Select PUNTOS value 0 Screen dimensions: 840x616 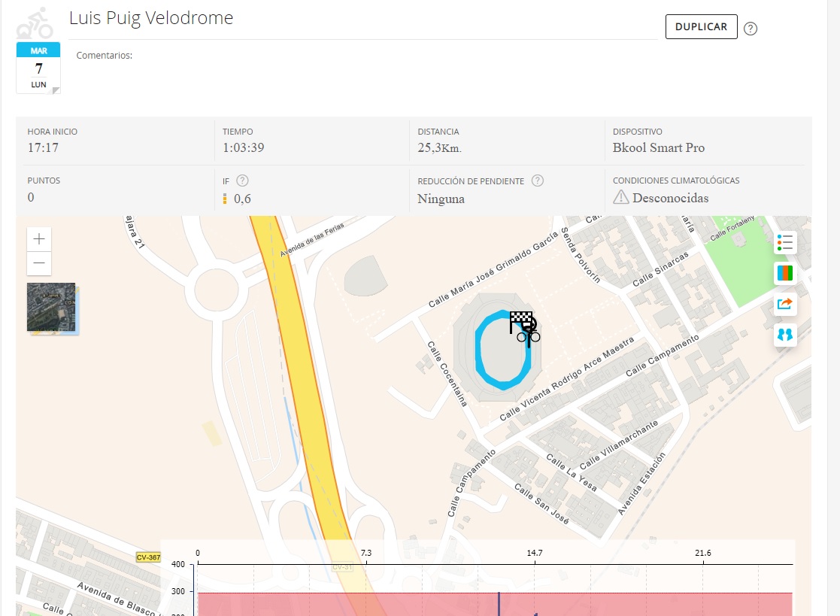(x=31, y=197)
